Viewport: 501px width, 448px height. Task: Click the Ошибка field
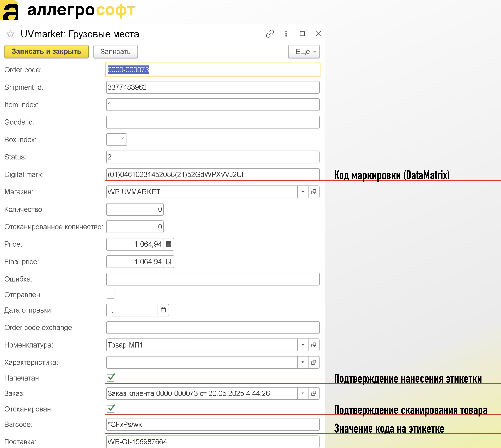pos(213,279)
